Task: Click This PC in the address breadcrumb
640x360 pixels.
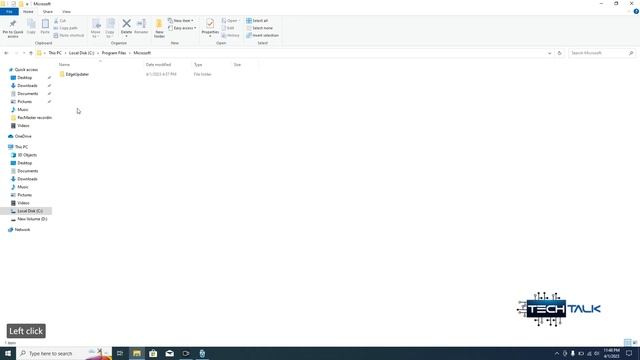Action: pyautogui.click(x=55, y=53)
